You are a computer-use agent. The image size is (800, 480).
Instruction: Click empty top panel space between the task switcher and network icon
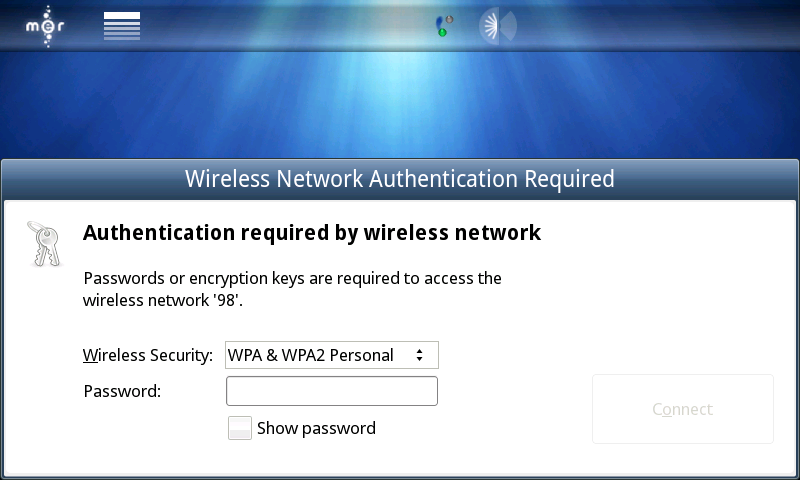pos(290,26)
